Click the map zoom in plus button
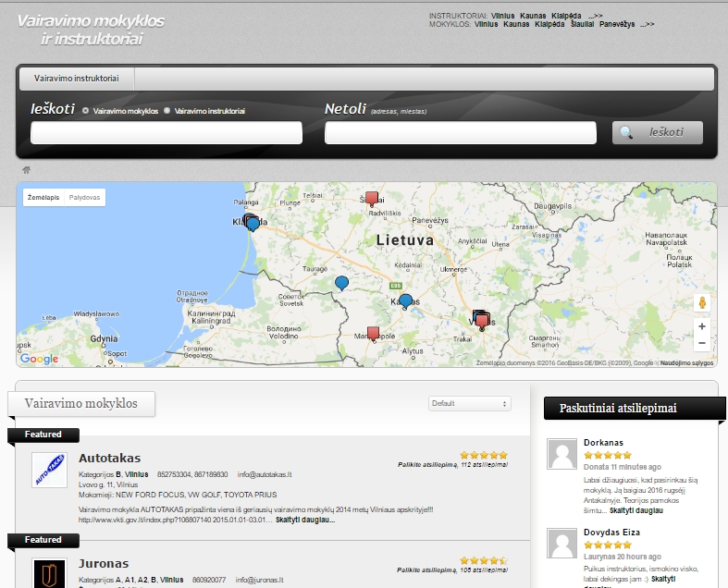This screenshot has height=588, width=728. tap(702, 326)
